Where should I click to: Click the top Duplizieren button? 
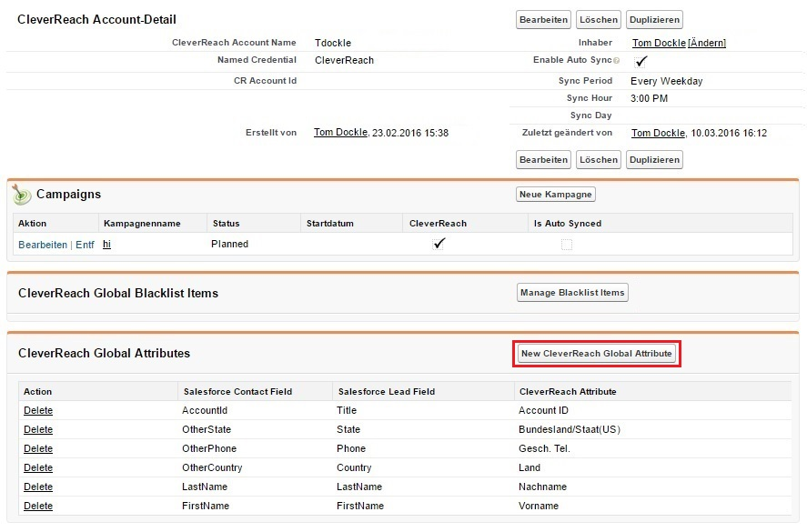(655, 19)
